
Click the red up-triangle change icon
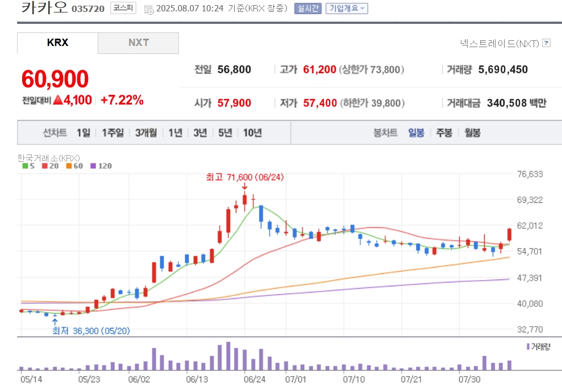pos(58,100)
